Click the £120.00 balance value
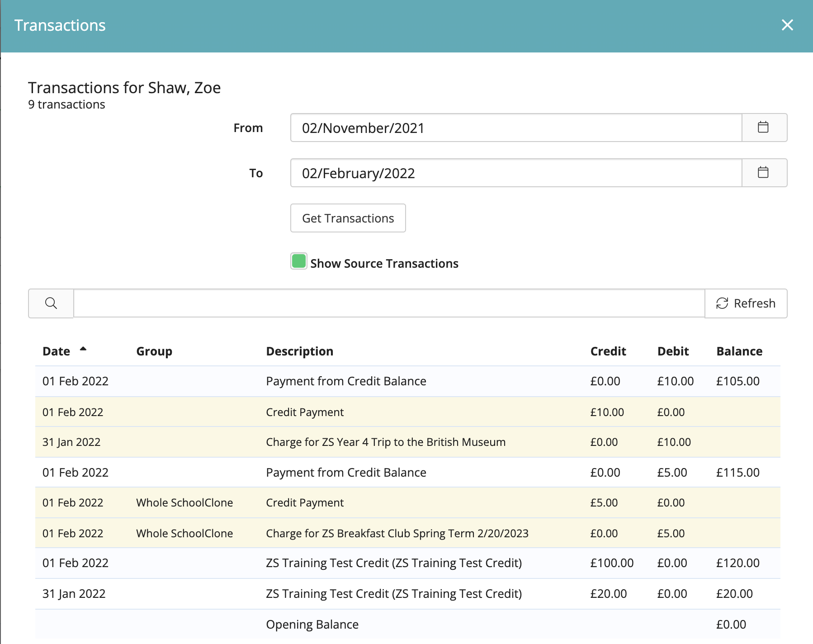This screenshot has width=813, height=644. (x=738, y=563)
